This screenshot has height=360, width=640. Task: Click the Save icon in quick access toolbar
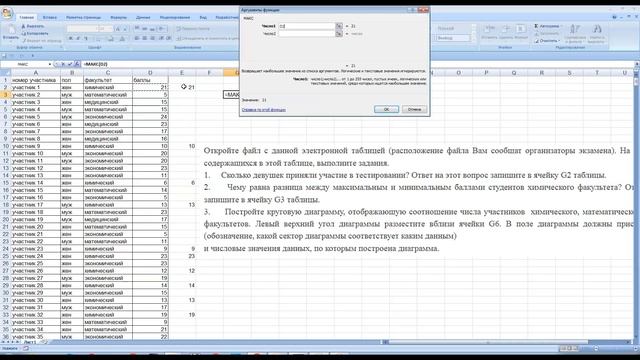(4, 56)
